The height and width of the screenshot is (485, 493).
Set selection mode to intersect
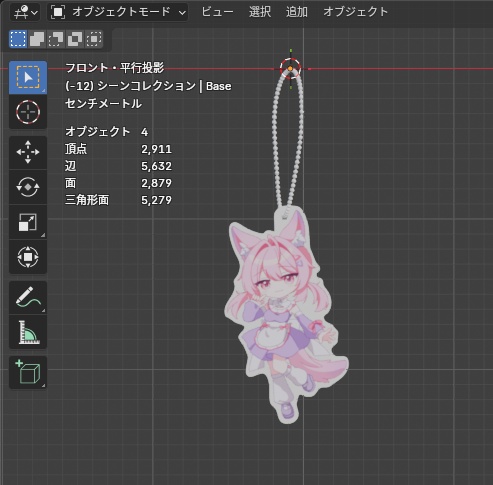click(x=94, y=39)
